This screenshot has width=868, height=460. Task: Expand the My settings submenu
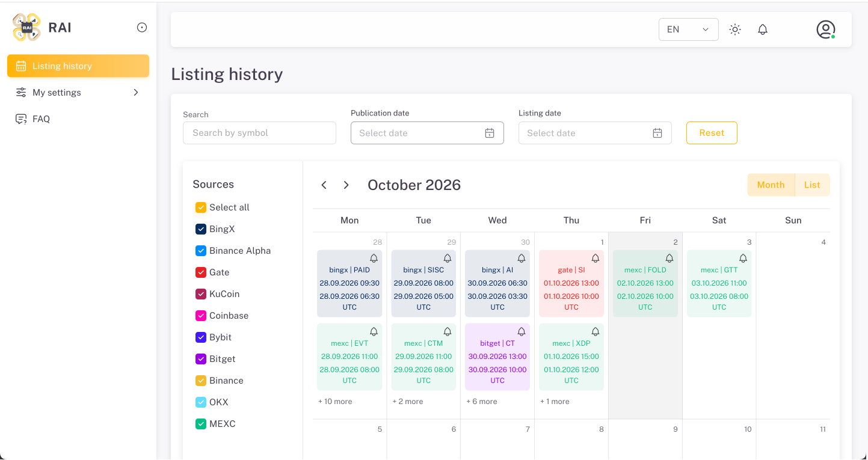click(x=78, y=93)
